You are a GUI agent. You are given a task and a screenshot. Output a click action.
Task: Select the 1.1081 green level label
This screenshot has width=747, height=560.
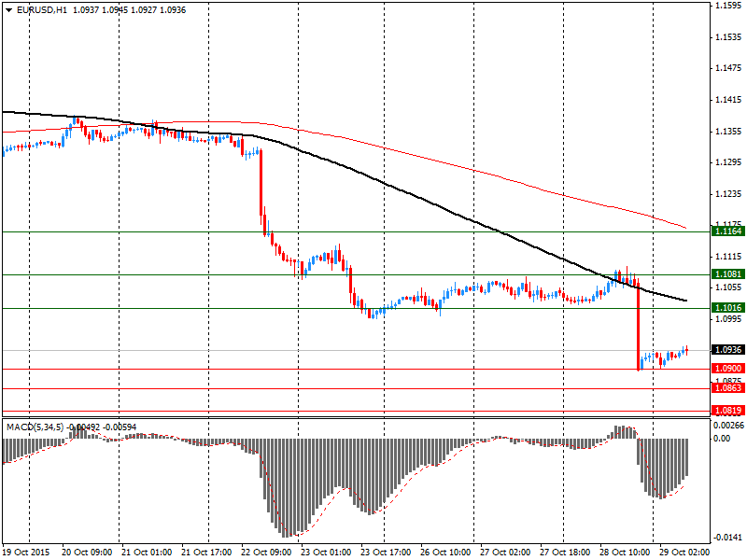coord(728,273)
